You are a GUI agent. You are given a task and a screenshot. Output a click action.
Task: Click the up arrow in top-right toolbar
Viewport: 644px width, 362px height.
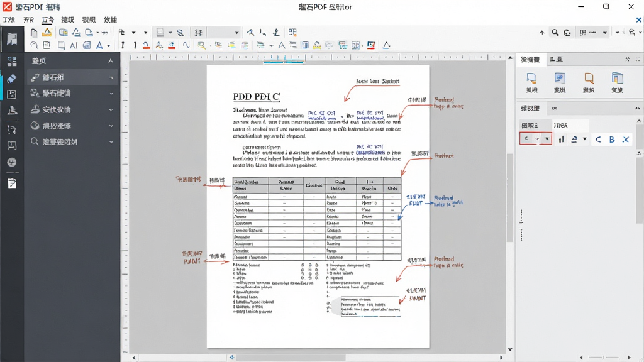(x=542, y=33)
